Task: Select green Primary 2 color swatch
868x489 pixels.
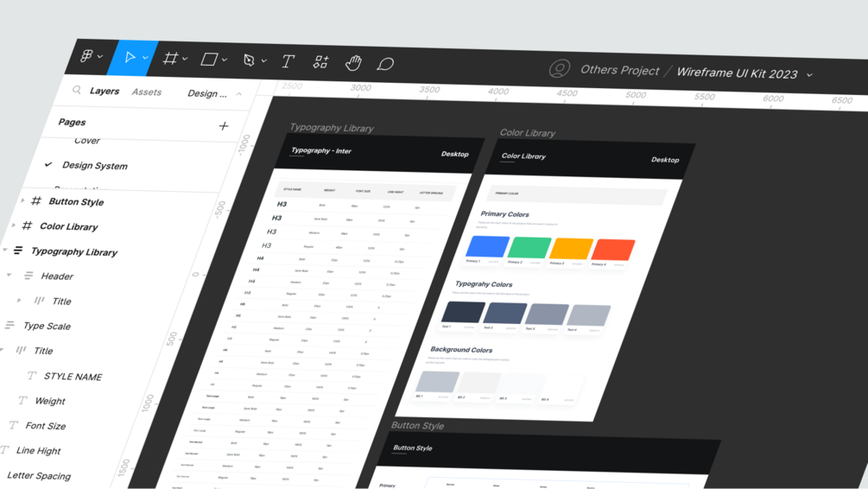Action: point(529,248)
